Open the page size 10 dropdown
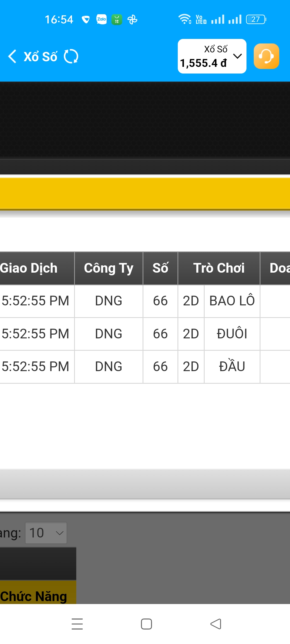This screenshot has width=290, height=644. tap(46, 533)
